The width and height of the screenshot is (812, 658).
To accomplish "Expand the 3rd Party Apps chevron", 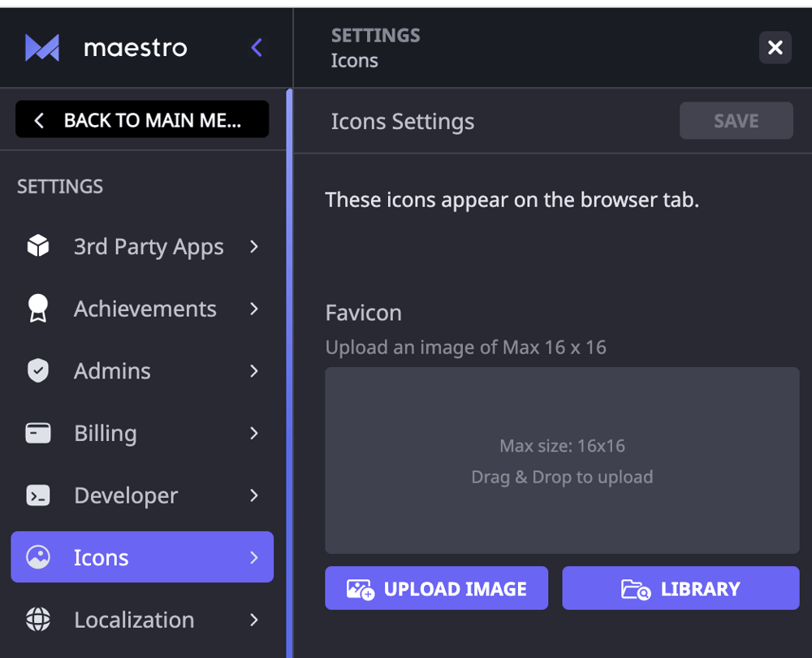I will point(254,246).
